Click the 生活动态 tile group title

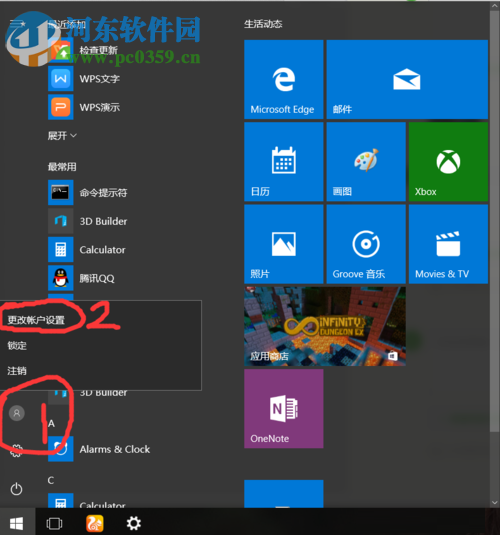click(x=263, y=24)
